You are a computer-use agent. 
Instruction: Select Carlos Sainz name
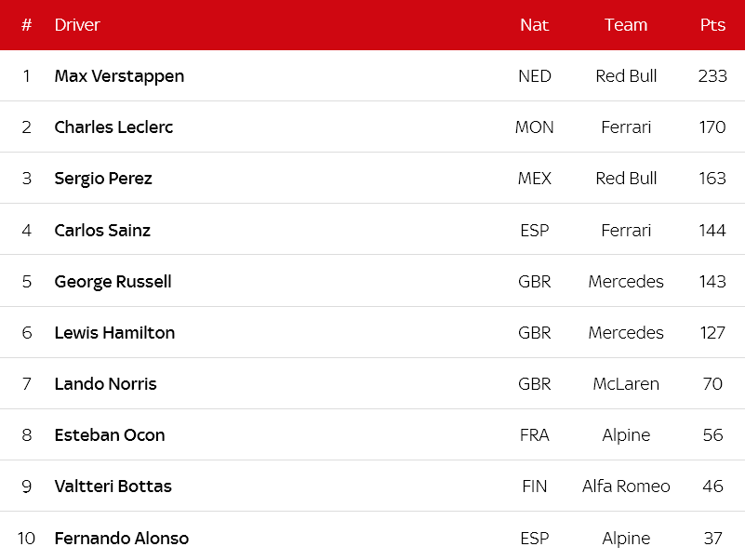pos(102,230)
